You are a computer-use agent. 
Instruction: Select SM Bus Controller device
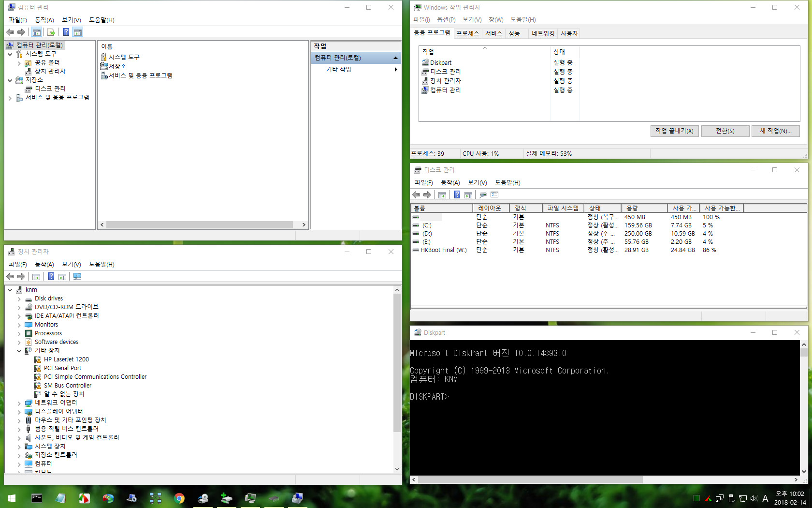click(x=63, y=386)
